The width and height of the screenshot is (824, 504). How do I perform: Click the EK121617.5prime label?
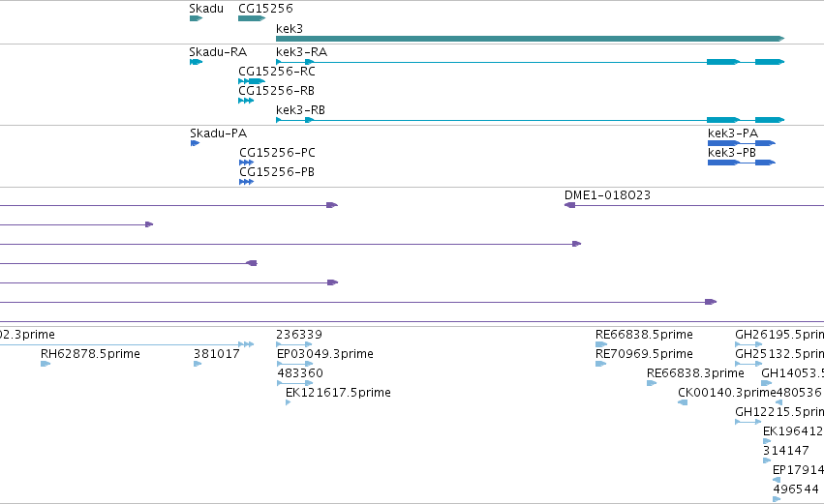[338, 393]
